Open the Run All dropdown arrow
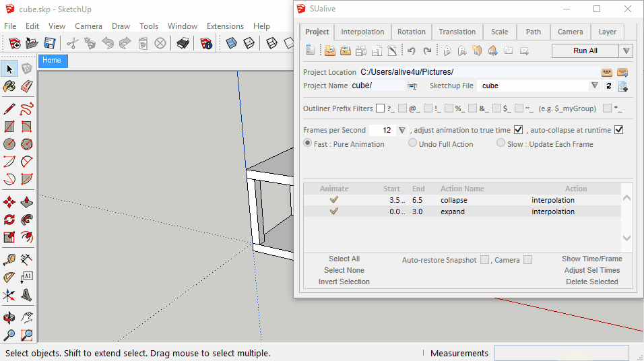Screen dimensions: 644x361 626,51
